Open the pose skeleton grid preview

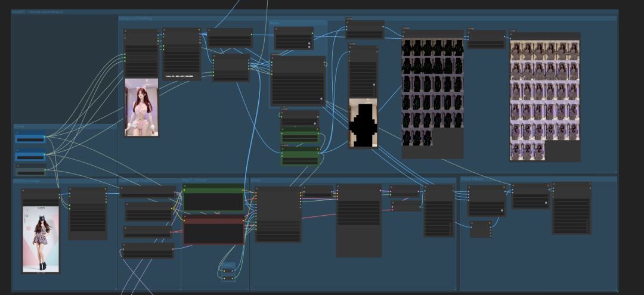432,92
